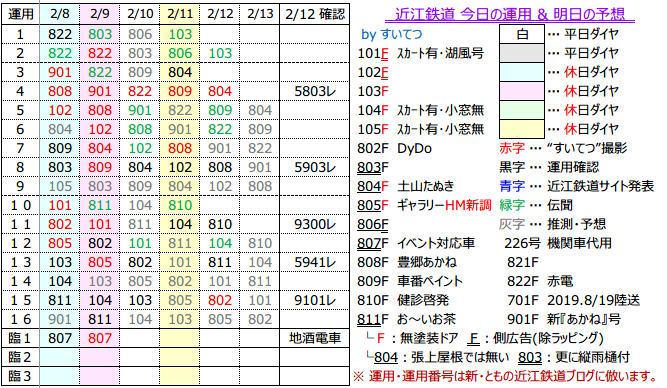Pick the pink 休日ダイヤ legend swatch
Viewport: 667px width, 388px height.
click(522, 91)
